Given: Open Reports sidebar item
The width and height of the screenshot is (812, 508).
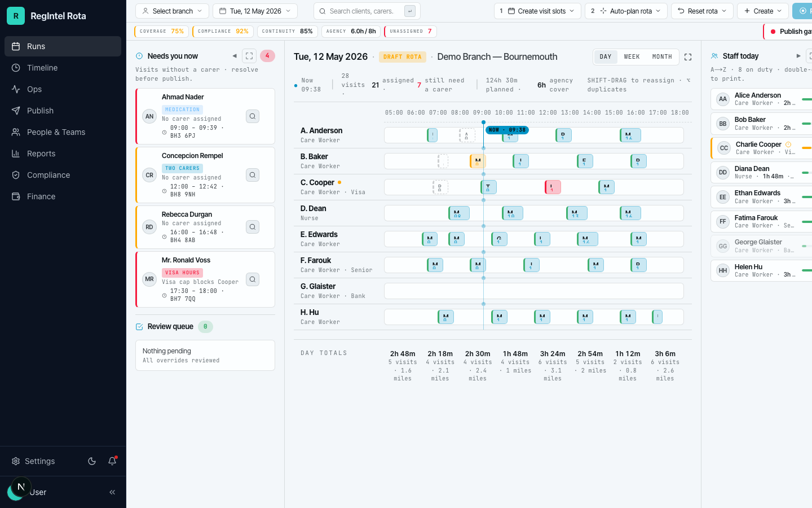Looking at the screenshot, I should (63, 154).
